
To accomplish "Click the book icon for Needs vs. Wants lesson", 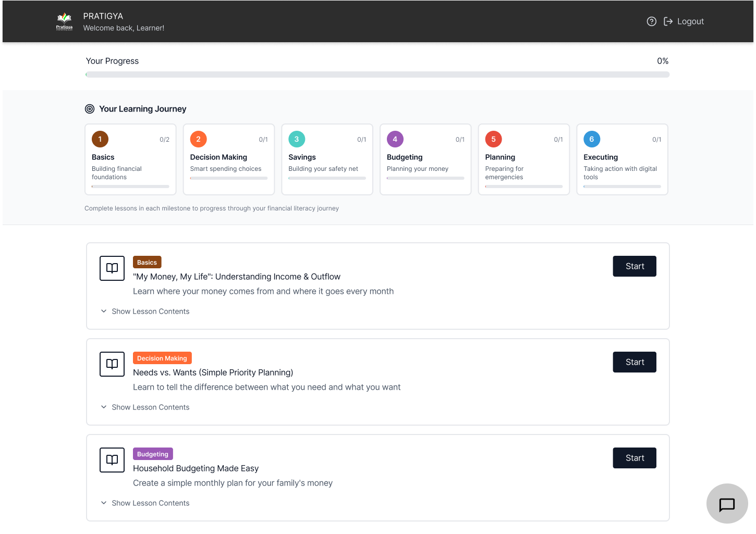I will (x=112, y=364).
